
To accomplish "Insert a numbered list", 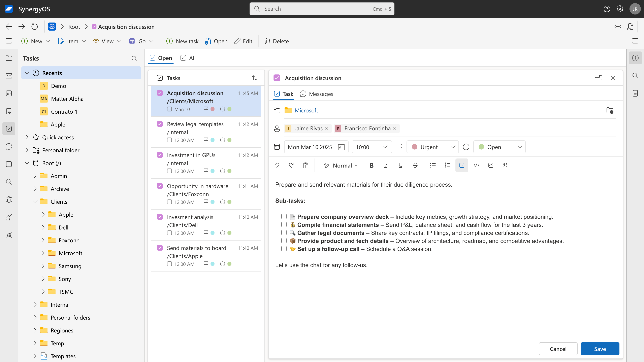I will 447,165.
